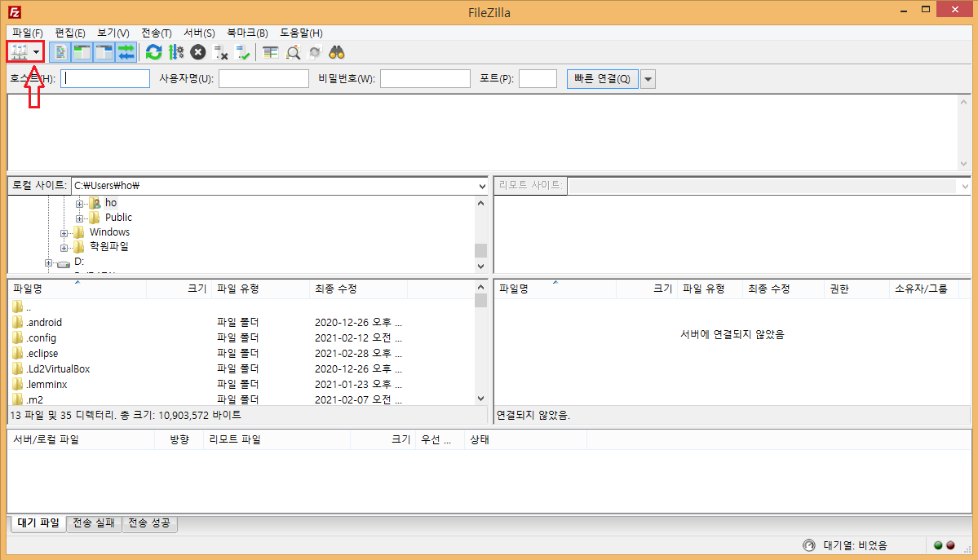Open the Site Manager dropdown arrow
This screenshot has width=978, height=560.
point(36,52)
